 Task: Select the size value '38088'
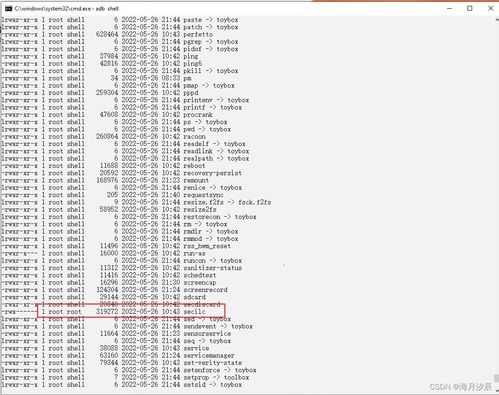[x=109, y=348]
